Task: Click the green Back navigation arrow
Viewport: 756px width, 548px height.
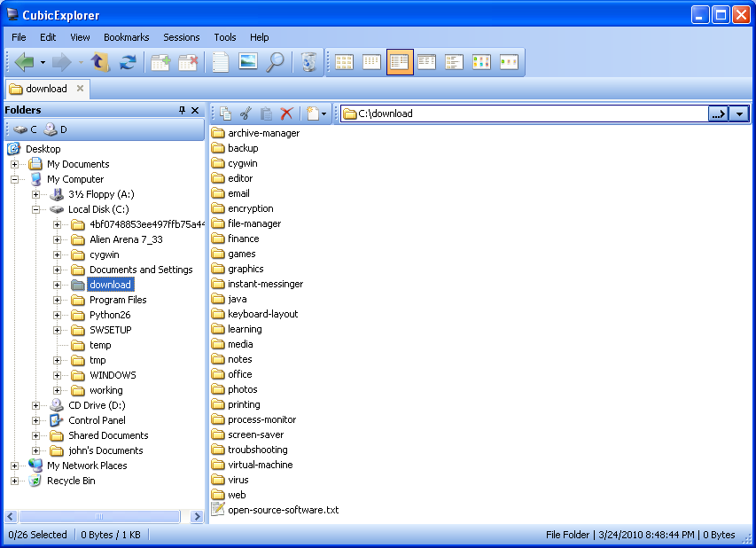Action: coord(24,62)
